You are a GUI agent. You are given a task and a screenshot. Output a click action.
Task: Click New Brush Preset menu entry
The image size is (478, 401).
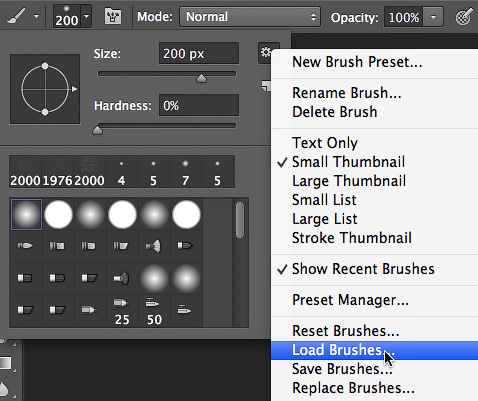tap(357, 62)
